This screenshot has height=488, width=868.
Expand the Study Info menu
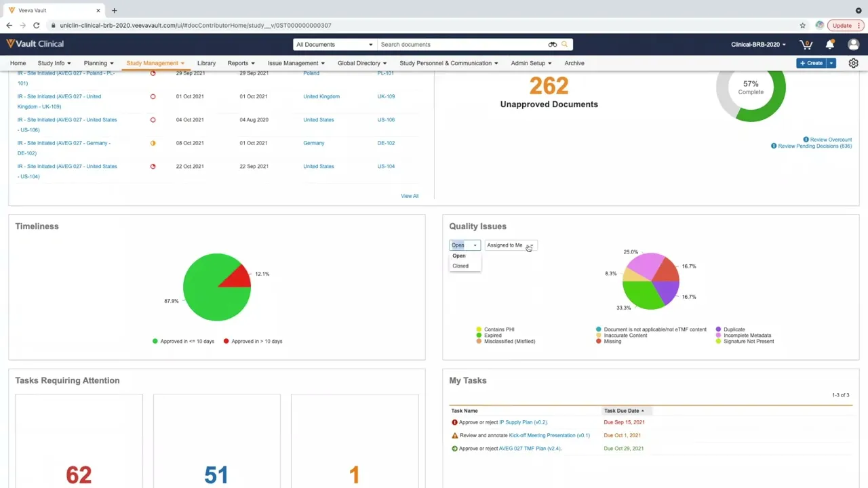[54, 63]
